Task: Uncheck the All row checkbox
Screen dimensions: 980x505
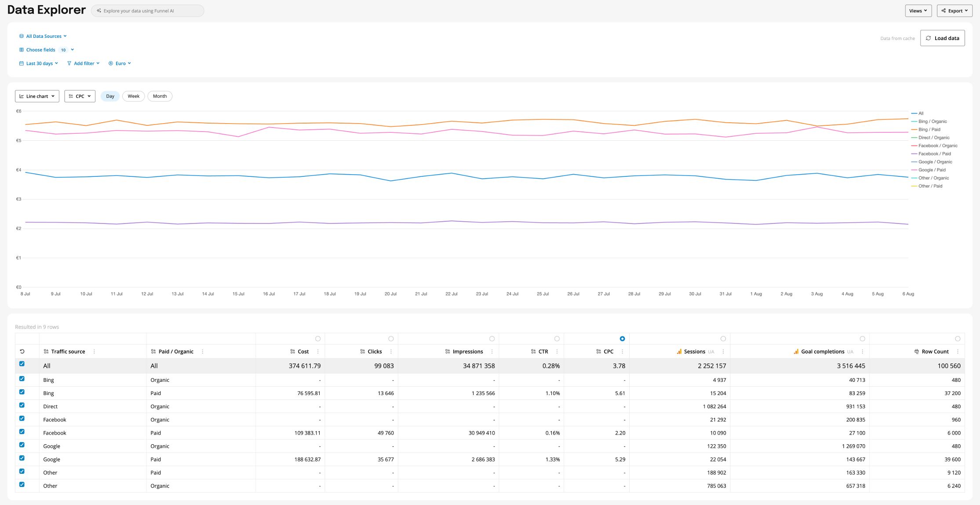Action: 22,364
